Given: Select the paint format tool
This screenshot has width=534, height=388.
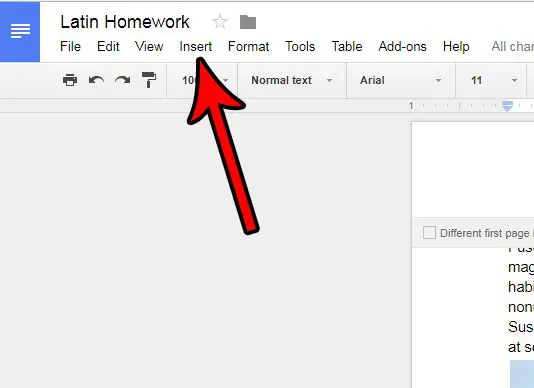Looking at the screenshot, I should (149, 80).
